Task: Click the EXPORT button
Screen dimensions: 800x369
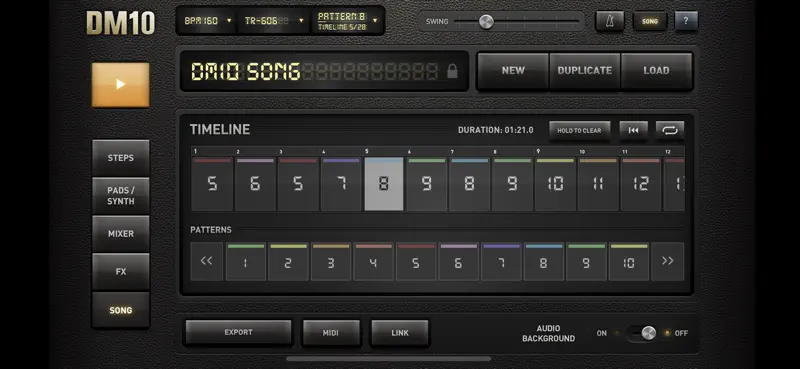Action: 238,333
